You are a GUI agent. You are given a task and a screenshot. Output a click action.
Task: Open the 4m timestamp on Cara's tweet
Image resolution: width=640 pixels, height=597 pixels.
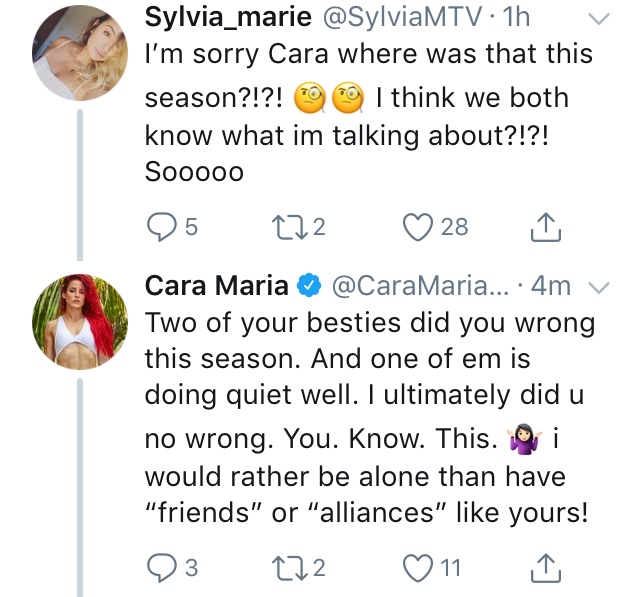click(x=551, y=286)
